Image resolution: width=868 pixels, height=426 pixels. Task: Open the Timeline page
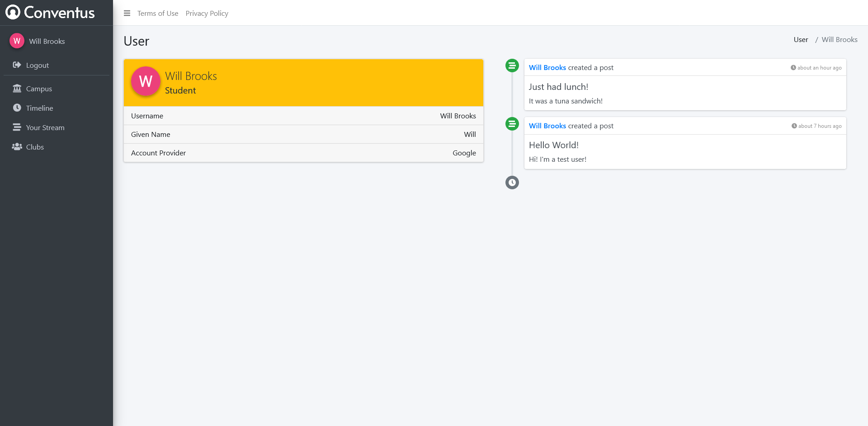(x=40, y=108)
